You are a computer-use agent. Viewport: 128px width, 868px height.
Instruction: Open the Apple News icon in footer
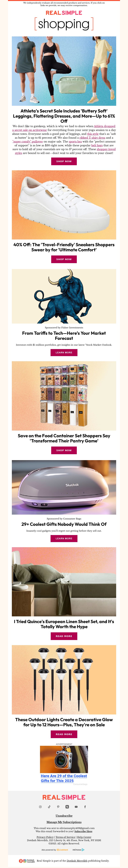point(67,807)
